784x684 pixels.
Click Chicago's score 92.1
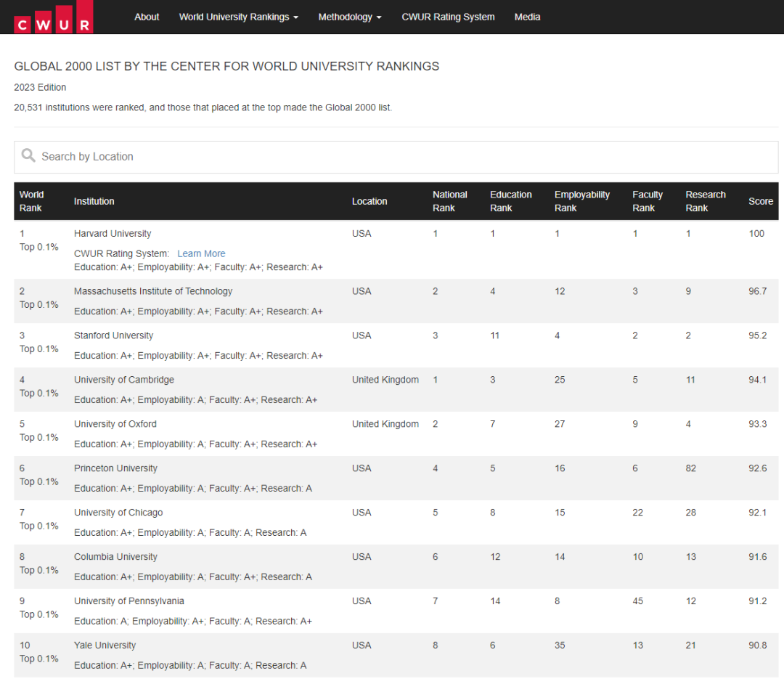click(757, 513)
